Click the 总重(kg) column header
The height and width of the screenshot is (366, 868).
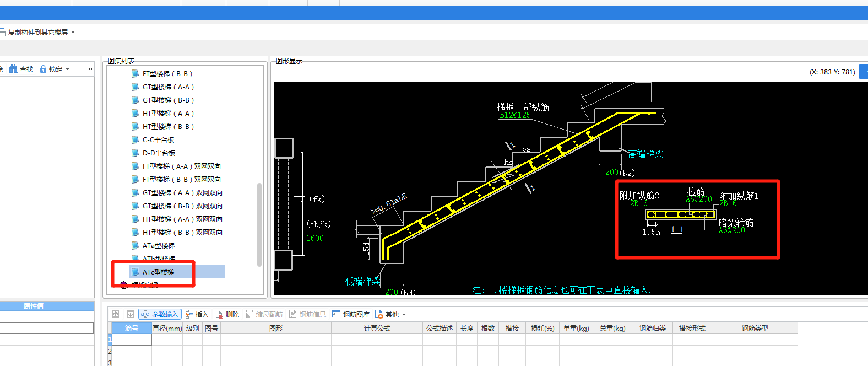[612, 328]
